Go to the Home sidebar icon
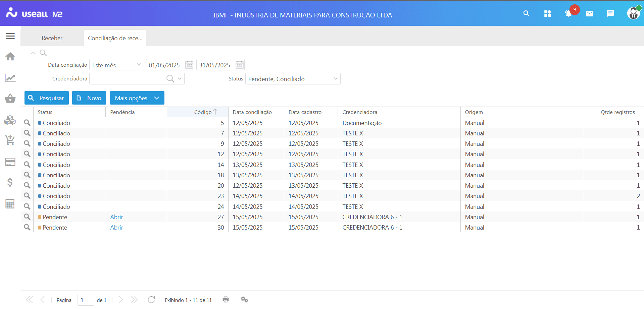 coord(10,56)
